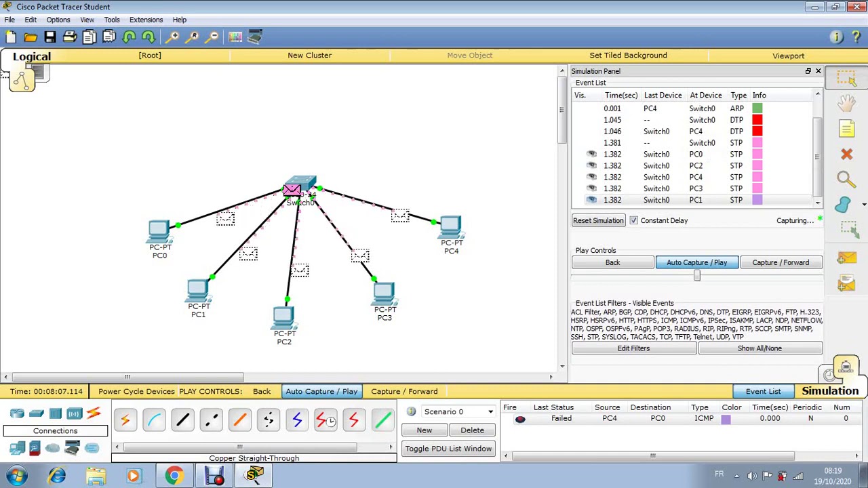Open the Edit menu

[x=31, y=20]
